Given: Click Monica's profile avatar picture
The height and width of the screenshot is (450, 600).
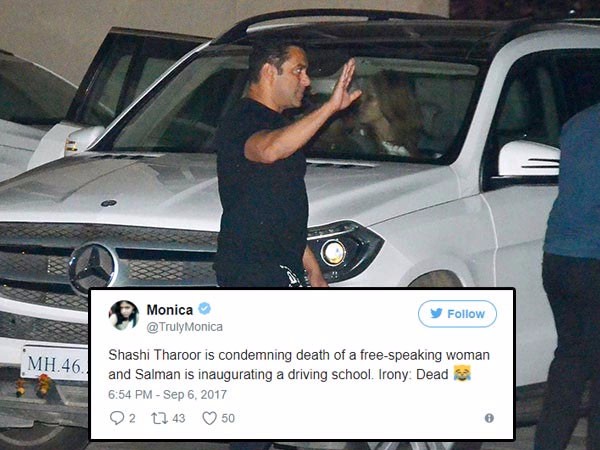Looking at the screenshot, I should tap(124, 315).
